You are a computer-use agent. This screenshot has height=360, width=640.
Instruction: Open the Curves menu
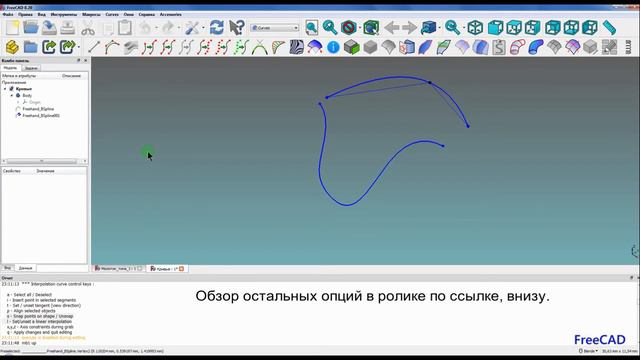(x=112, y=14)
